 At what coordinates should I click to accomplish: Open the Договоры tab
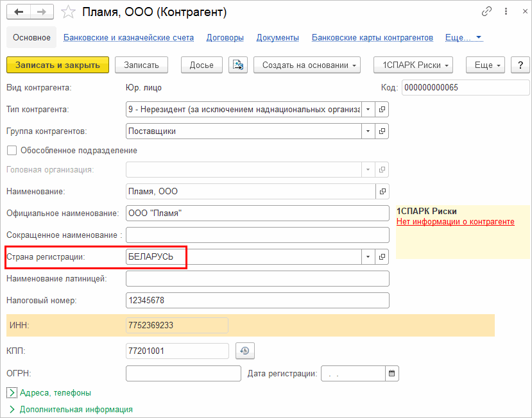click(225, 38)
